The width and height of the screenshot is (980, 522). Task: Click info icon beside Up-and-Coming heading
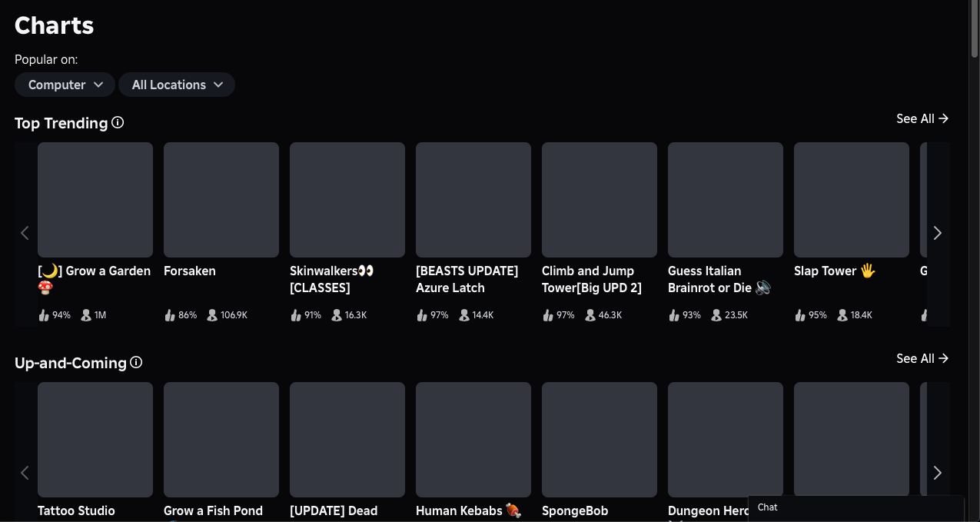coord(136,362)
